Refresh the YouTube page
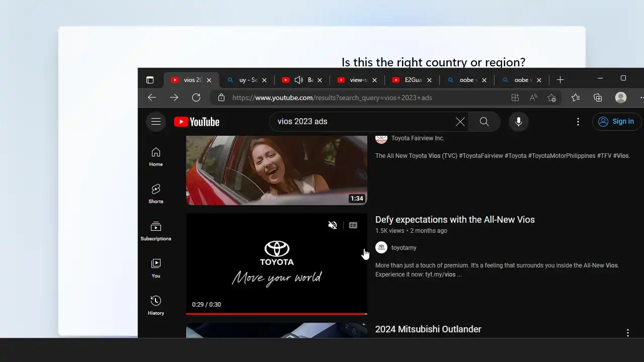 (x=196, y=98)
